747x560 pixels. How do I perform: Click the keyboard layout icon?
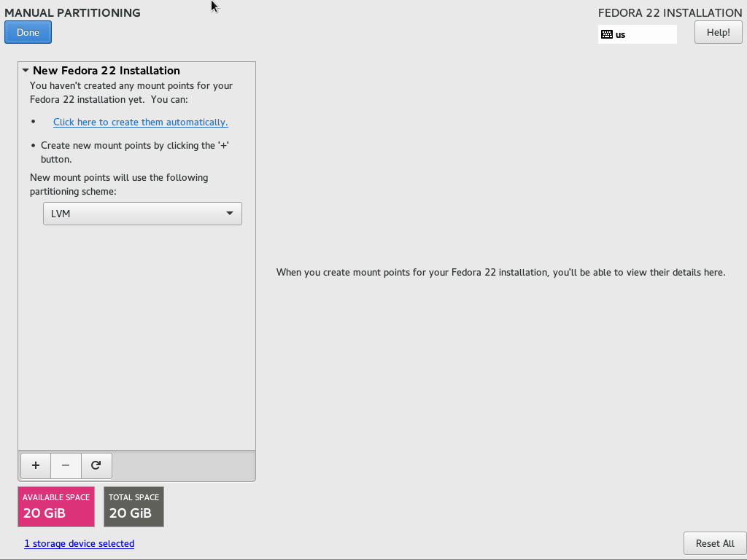(x=606, y=34)
